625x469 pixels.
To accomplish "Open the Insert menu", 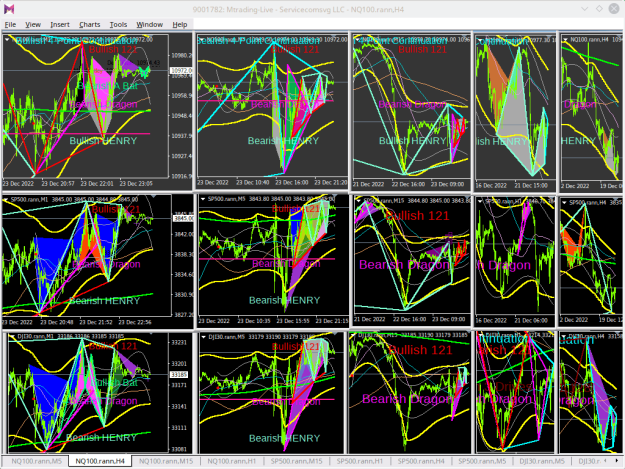I will tap(60, 24).
